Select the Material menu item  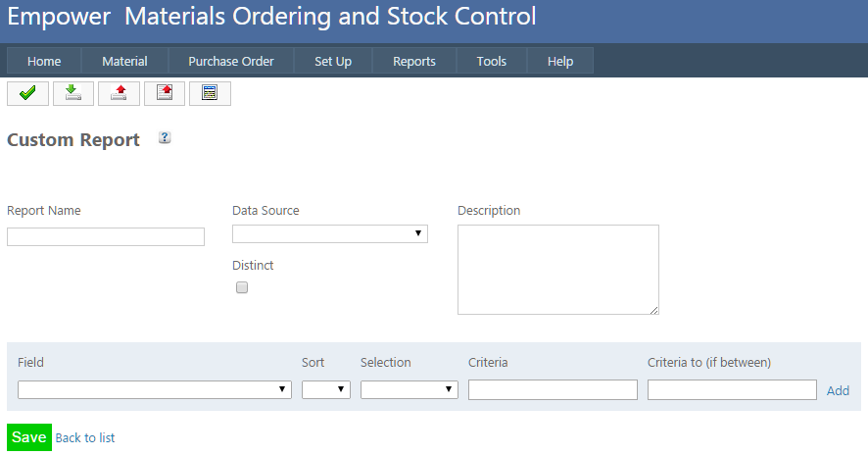tap(124, 61)
